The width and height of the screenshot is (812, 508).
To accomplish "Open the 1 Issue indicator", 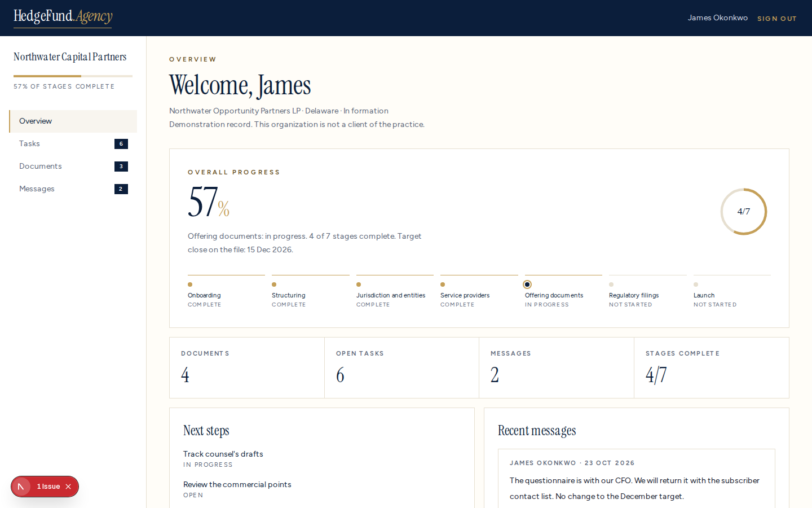I will [48, 487].
